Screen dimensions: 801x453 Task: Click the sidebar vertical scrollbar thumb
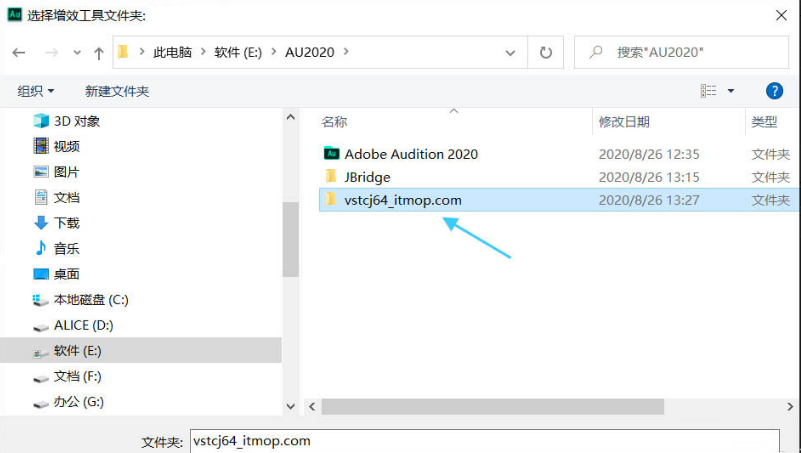tap(291, 240)
